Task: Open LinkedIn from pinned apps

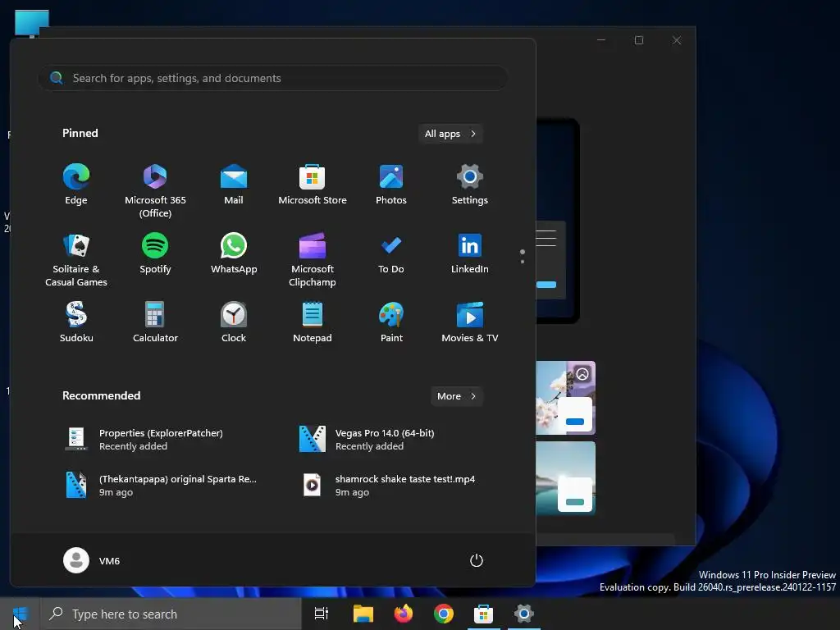Action: click(470, 254)
